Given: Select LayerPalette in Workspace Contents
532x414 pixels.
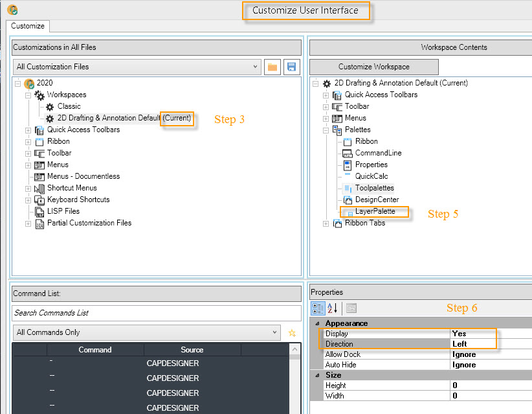Looking at the screenshot, I should [374, 211].
